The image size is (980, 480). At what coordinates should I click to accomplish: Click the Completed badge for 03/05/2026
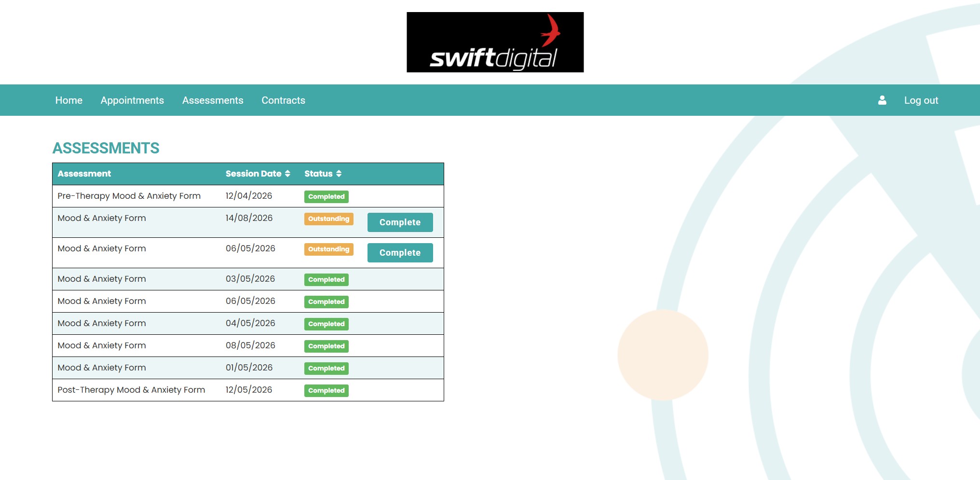[x=327, y=280]
